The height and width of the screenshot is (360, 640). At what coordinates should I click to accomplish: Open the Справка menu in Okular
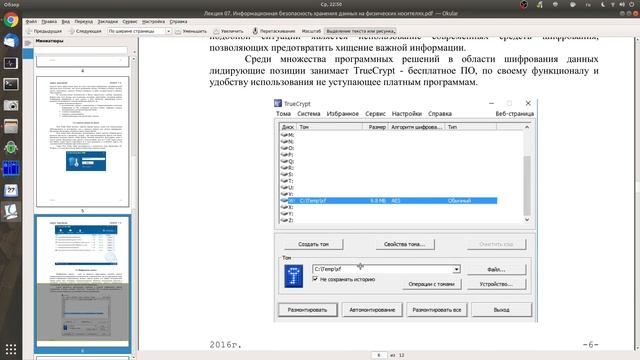pyautogui.click(x=178, y=22)
